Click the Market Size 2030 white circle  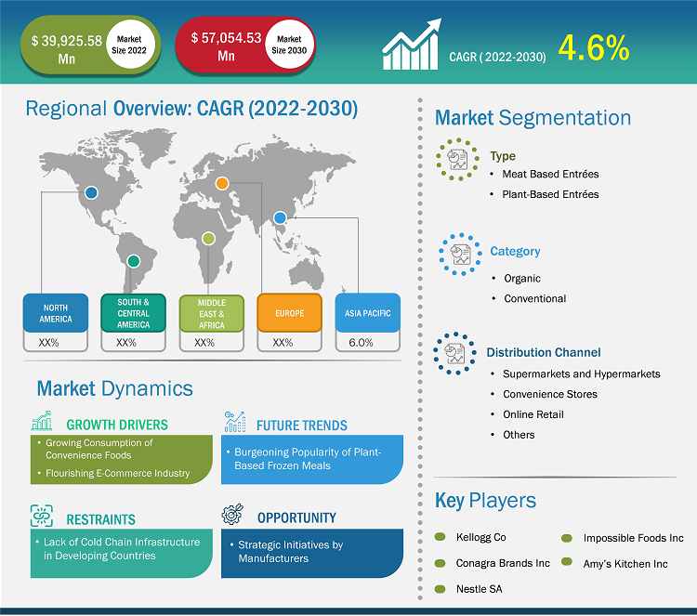pyautogui.click(x=289, y=45)
